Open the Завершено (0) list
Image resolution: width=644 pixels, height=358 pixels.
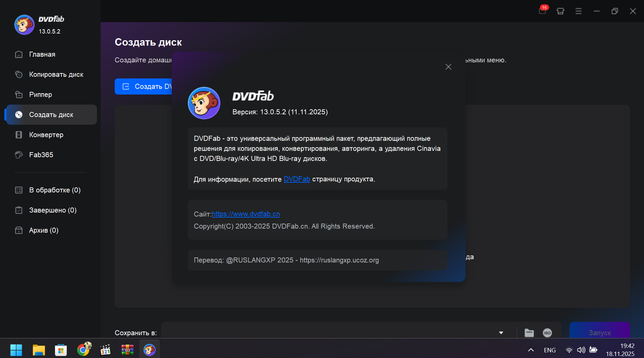[53, 210]
